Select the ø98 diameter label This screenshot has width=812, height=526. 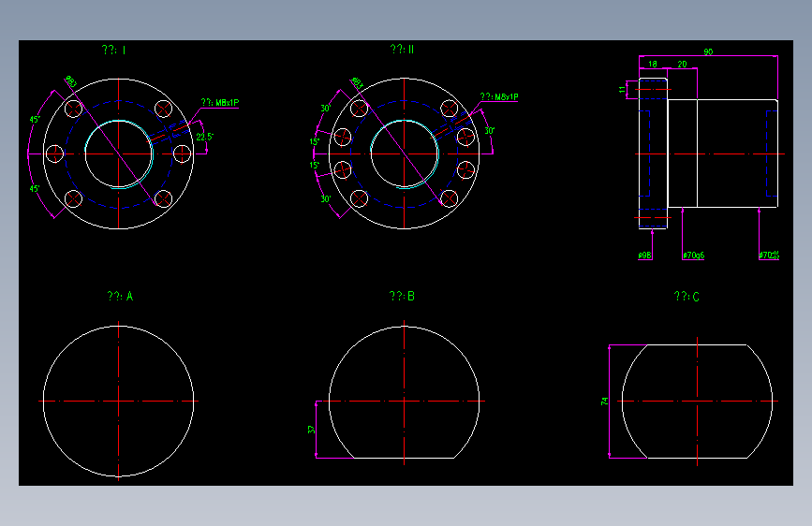pos(644,256)
